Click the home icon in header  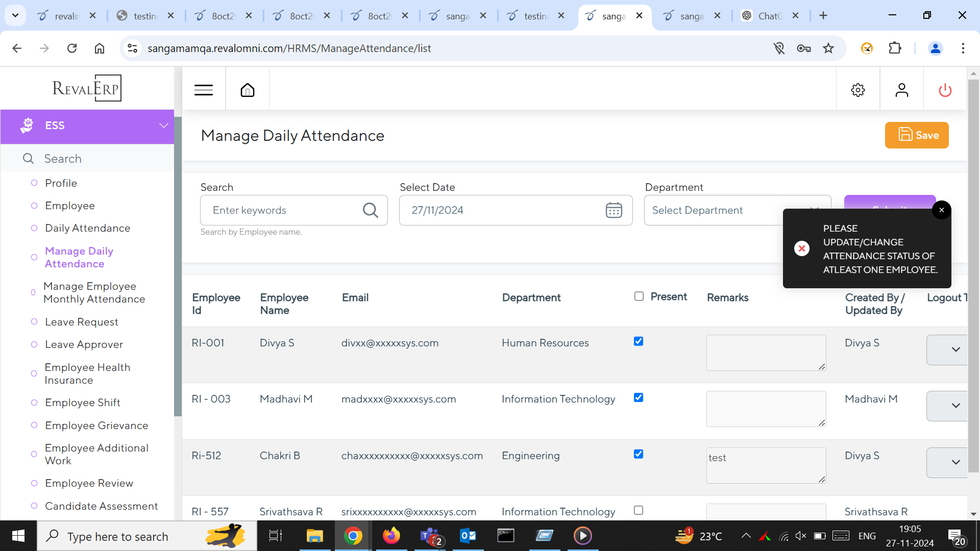[248, 90]
